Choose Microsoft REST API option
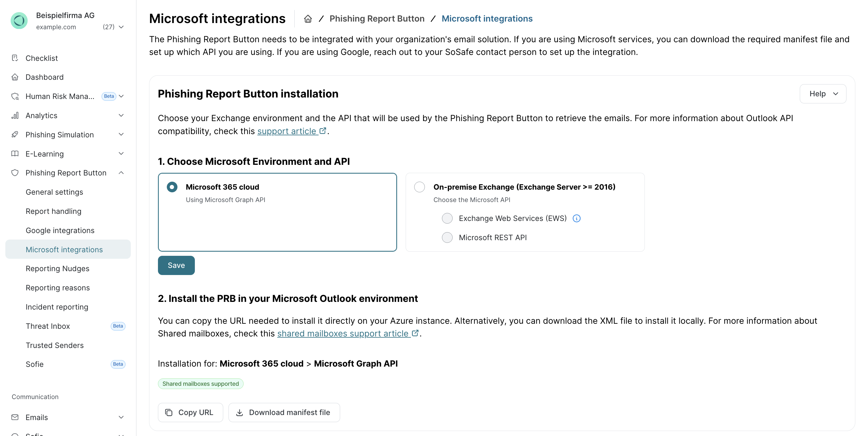This screenshot has width=868, height=436. pos(447,238)
